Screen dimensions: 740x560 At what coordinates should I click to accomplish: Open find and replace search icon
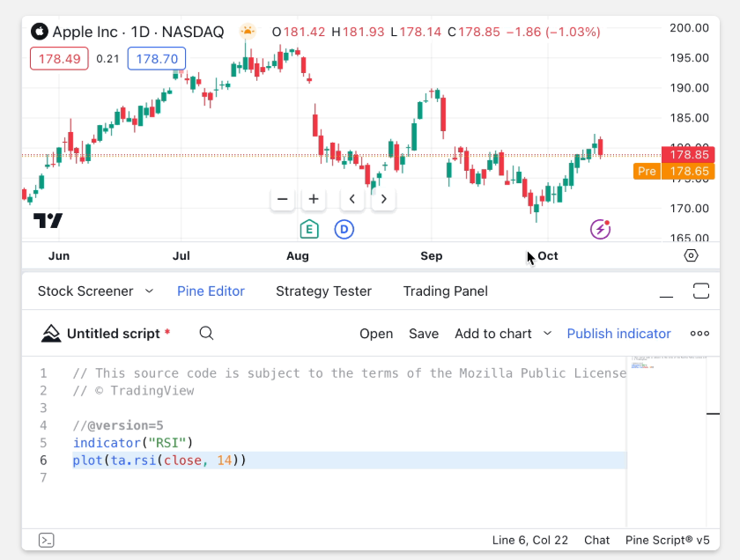[x=206, y=334]
